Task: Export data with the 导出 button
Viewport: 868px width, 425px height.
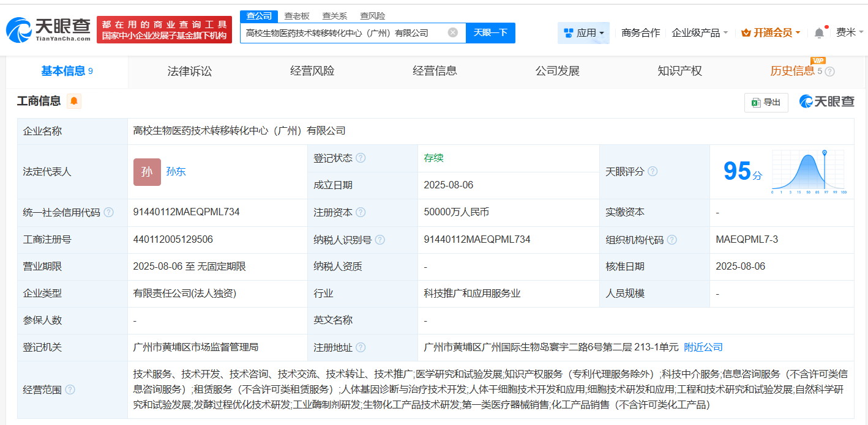Action: point(766,103)
